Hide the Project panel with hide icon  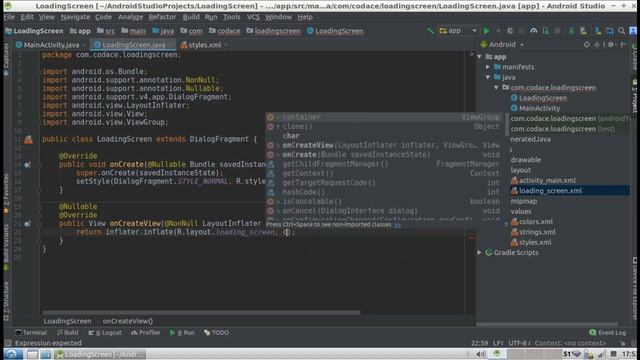[x=623, y=44]
